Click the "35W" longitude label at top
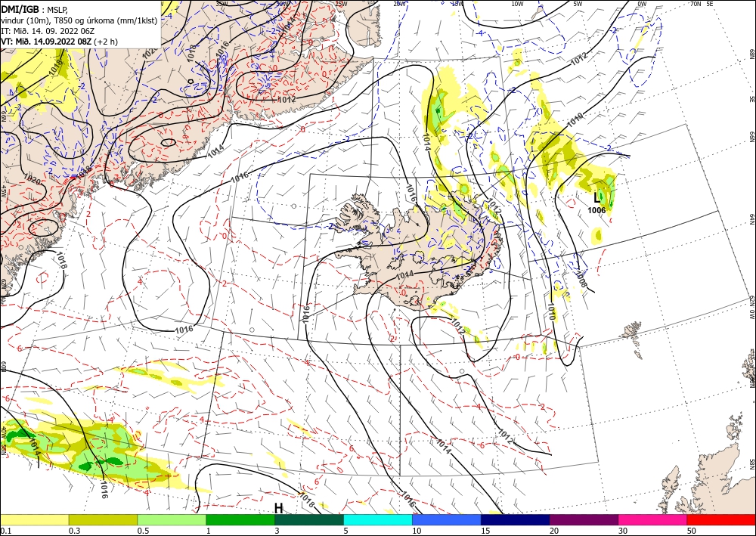 click(x=222, y=4)
